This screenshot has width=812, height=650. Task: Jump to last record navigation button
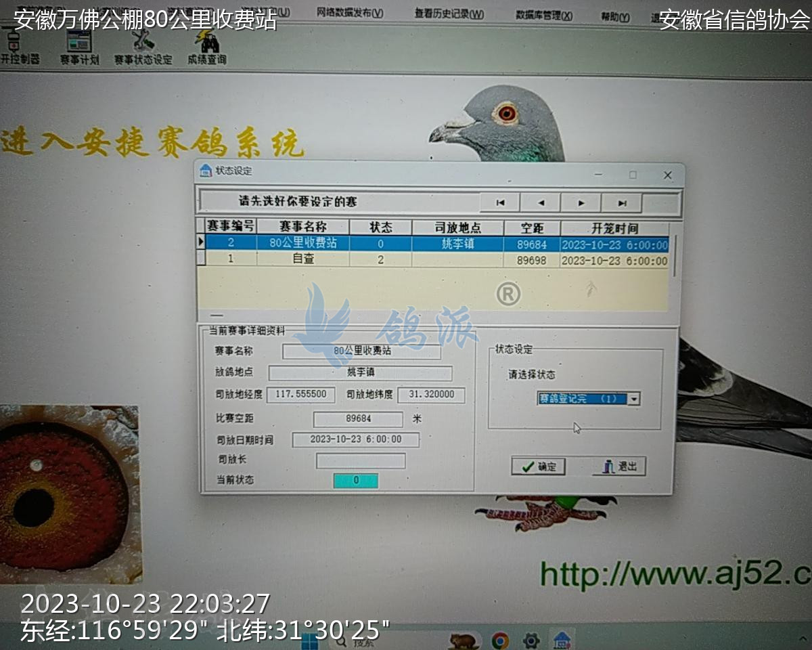622,202
